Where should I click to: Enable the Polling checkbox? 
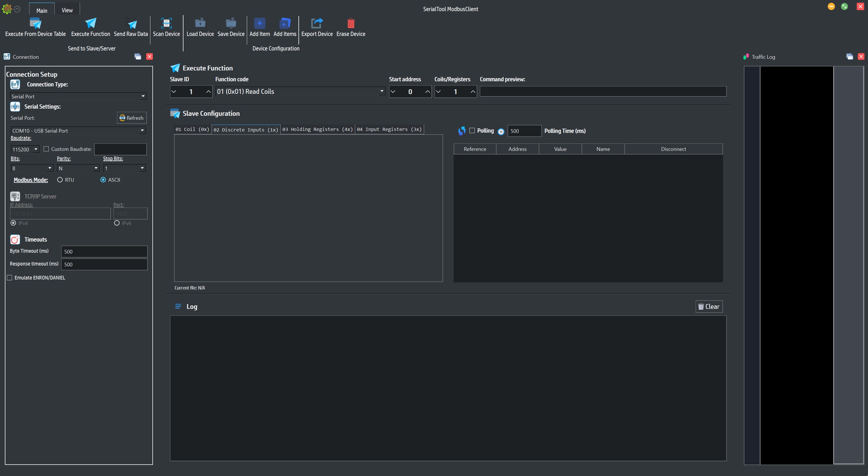[472, 131]
